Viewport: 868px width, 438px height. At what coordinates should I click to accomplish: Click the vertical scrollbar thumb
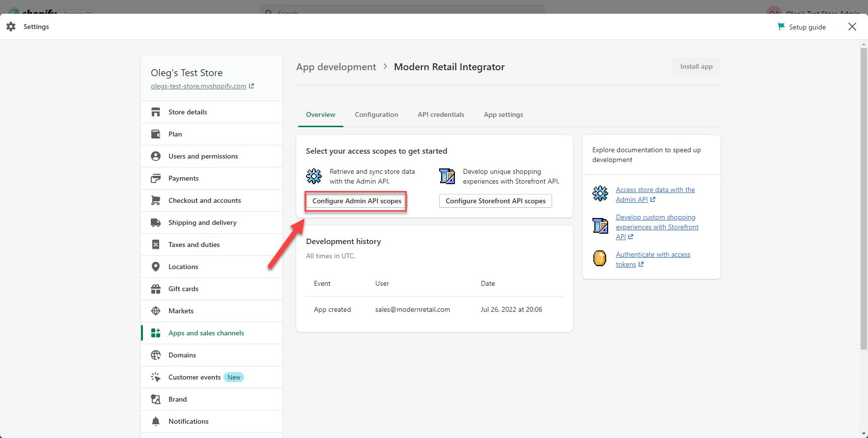coord(864,199)
